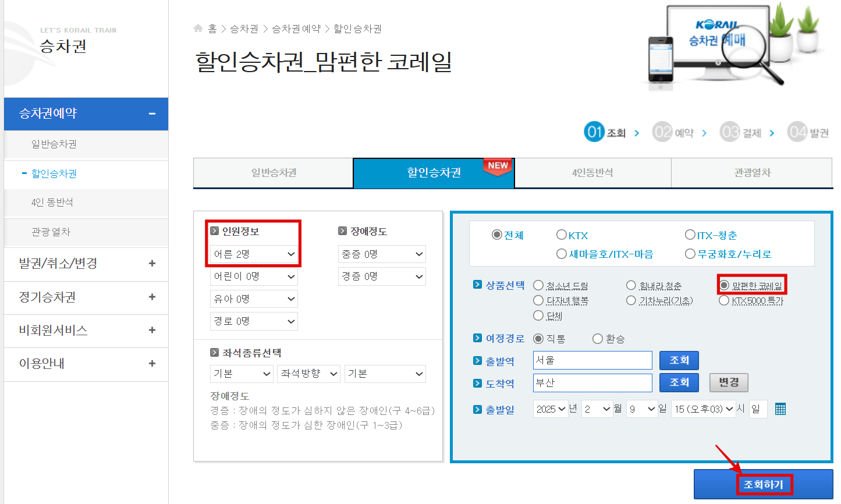Choose the 힘내라 청춘 product option
The height and width of the screenshot is (504, 841).
tap(631, 285)
